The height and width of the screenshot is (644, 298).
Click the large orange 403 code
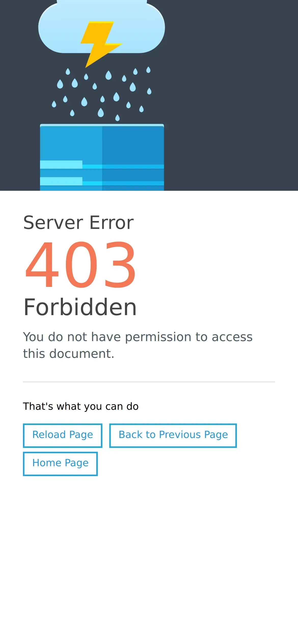pyautogui.click(x=80, y=265)
